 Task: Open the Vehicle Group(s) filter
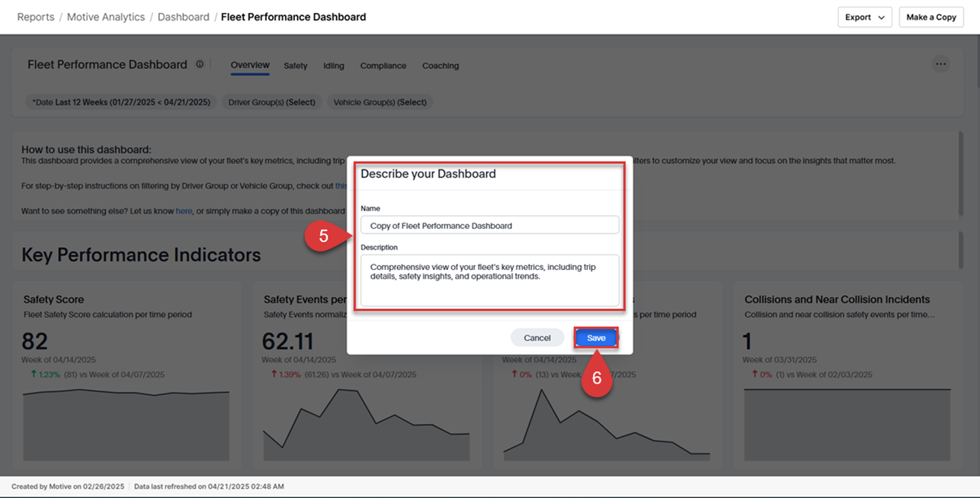(x=380, y=102)
